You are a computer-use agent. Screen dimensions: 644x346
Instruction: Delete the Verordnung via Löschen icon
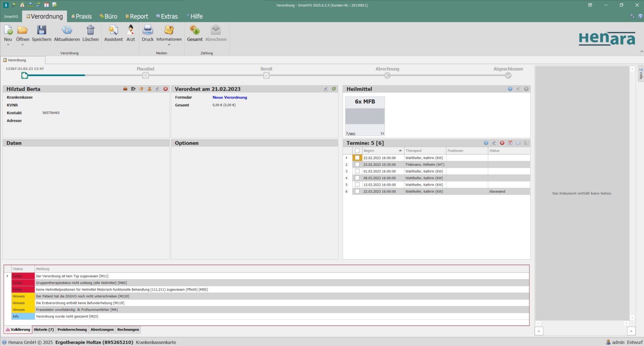point(91,33)
